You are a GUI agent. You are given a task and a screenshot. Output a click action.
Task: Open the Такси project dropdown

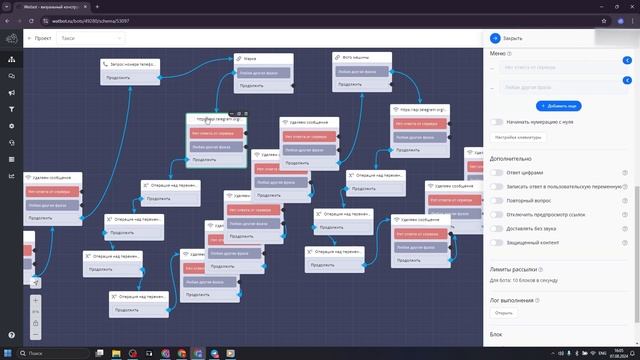91,38
